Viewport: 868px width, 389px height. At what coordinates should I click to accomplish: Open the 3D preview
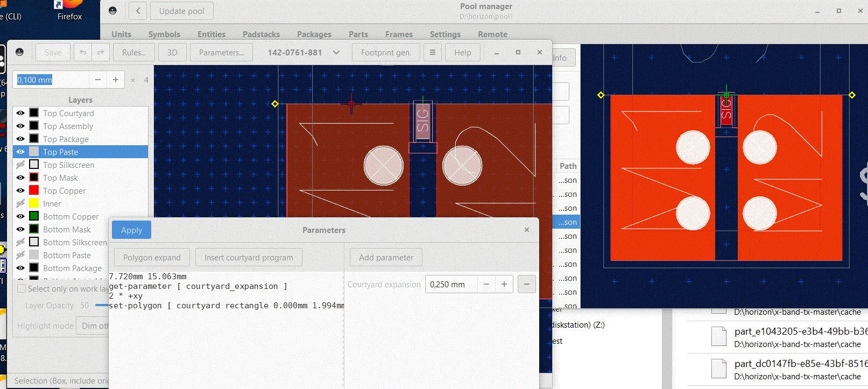172,52
